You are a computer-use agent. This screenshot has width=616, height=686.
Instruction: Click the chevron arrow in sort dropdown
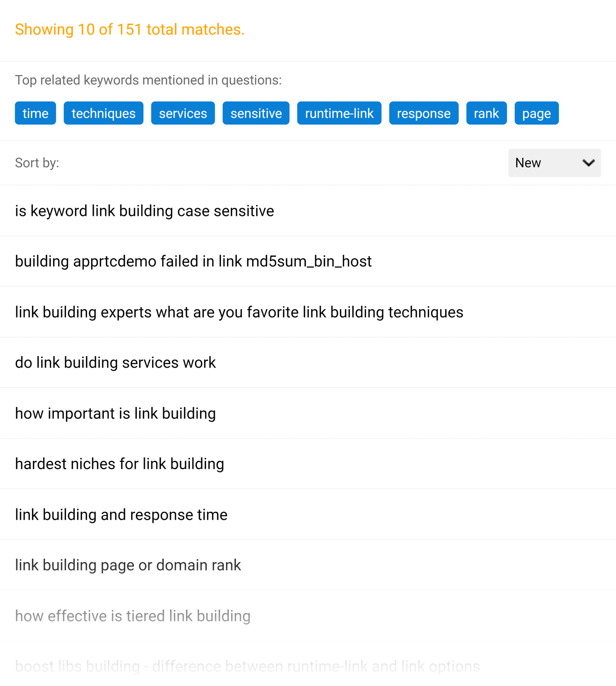[x=589, y=163]
